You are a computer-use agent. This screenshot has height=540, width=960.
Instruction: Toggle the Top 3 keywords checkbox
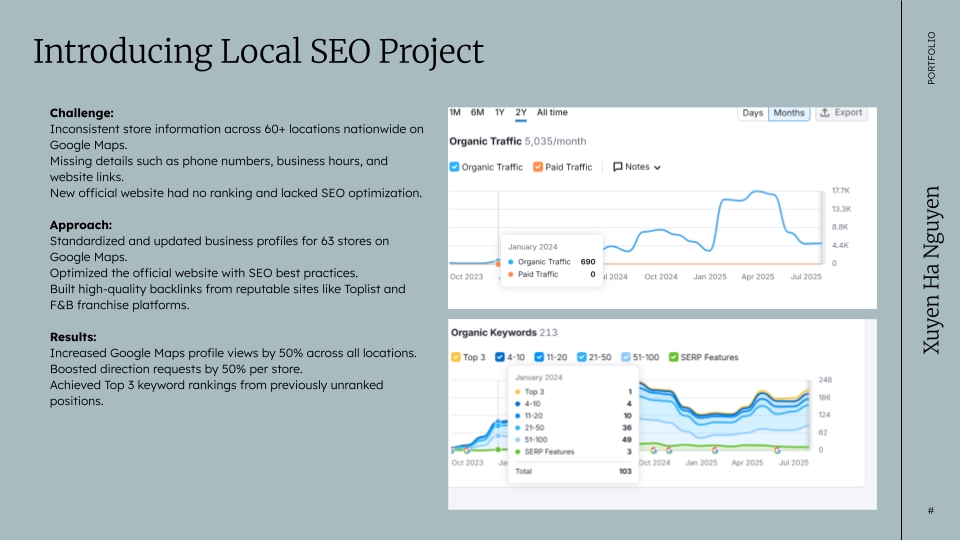456,357
